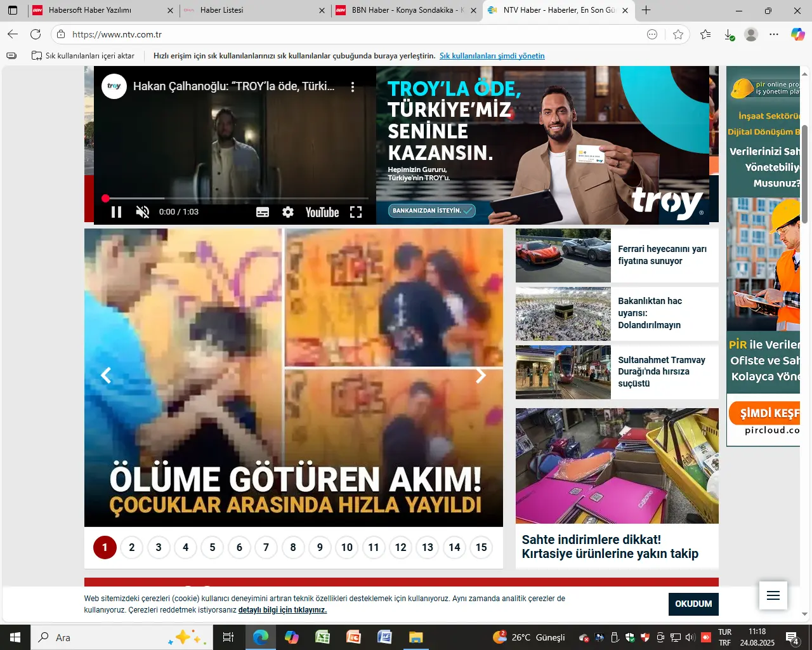Click the troy channel avatar in video
The image size is (812, 650).
click(114, 86)
